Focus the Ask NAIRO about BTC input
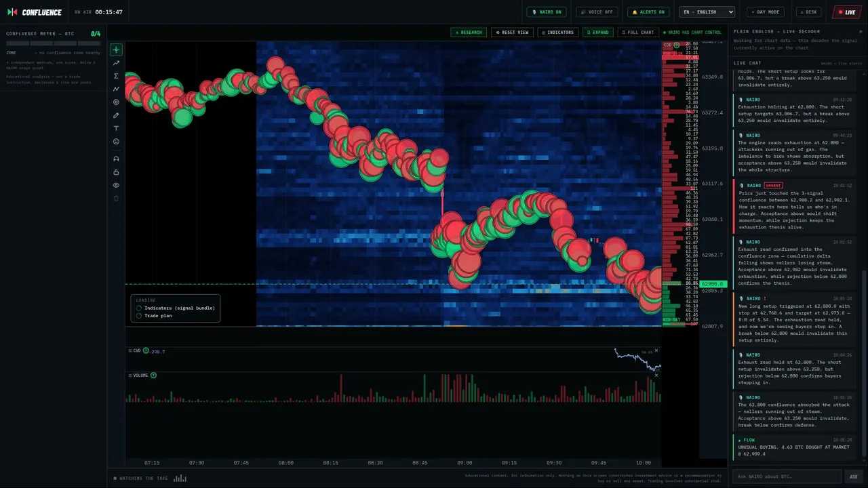Viewport: 868px width, 488px height. (787, 476)
